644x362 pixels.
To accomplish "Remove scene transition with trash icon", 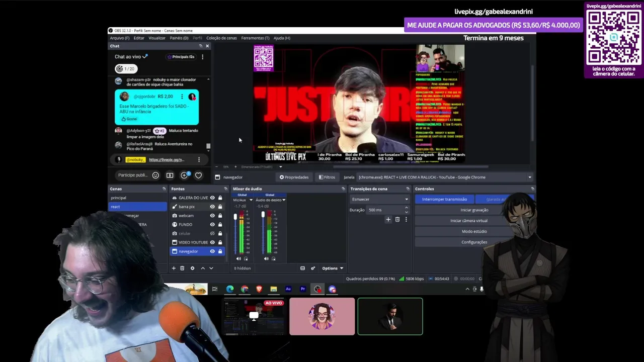I will pos(397,219).
